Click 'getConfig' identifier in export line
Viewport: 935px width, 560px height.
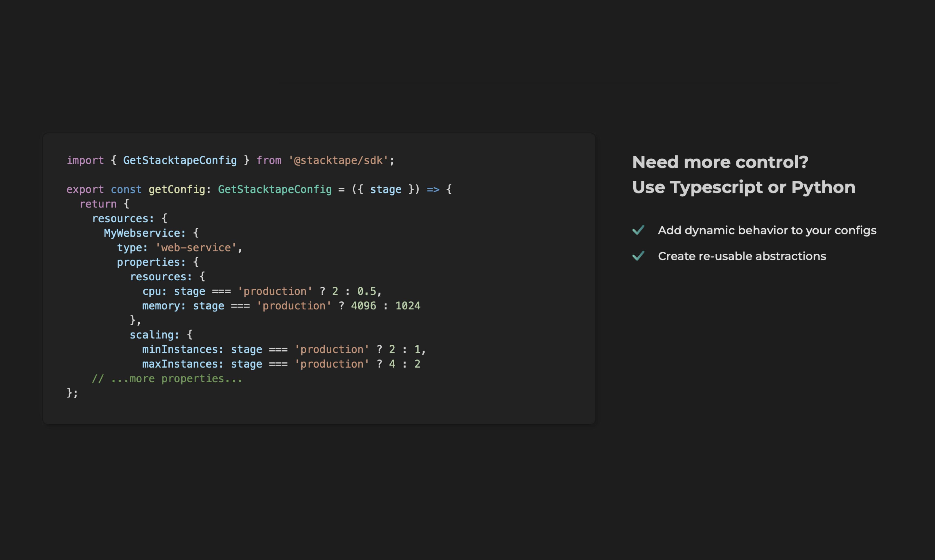tap(177, 189)
